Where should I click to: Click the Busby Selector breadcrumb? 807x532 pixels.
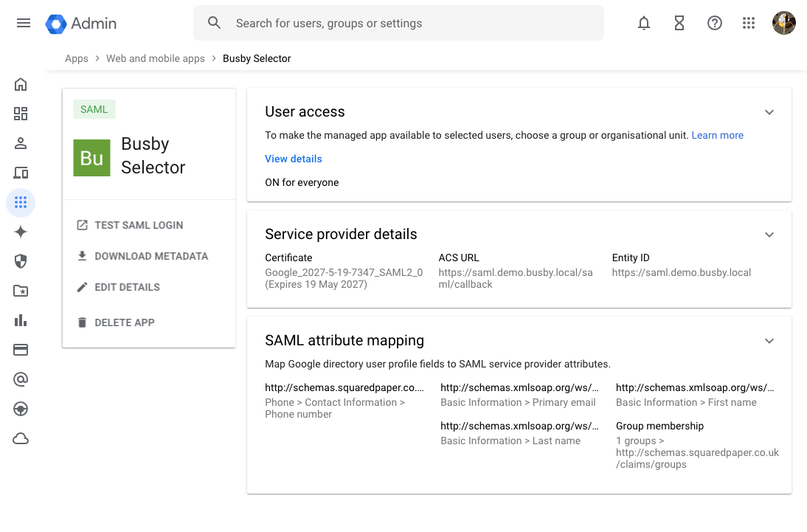pos(257,59)
